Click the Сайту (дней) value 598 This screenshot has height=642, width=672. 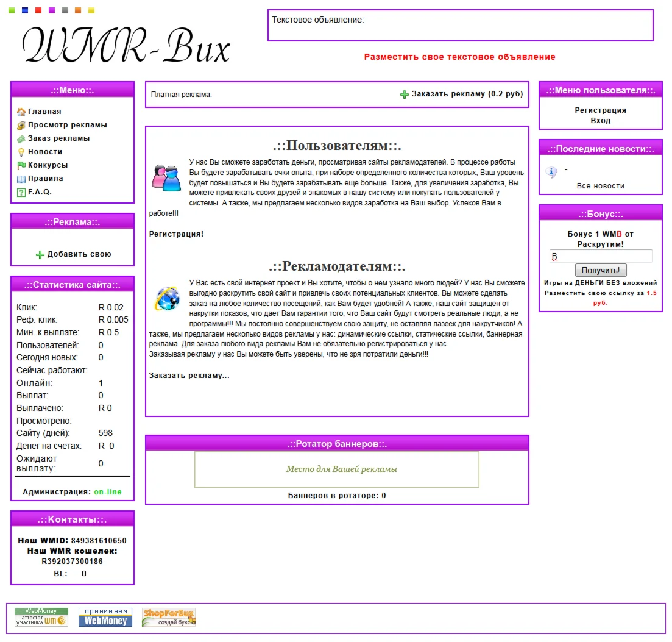pyautogui.click(x=105, y=433)
